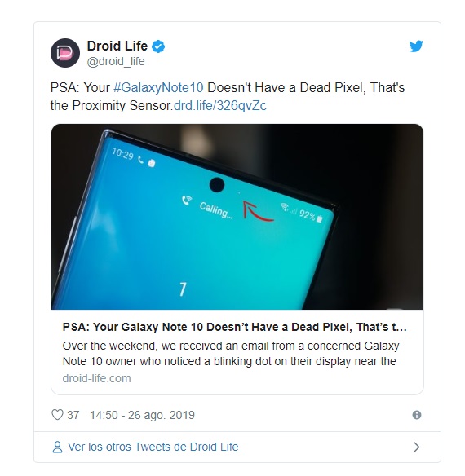This screenshot has width=465, height=476.
Task: Follow the #GalaxyNote10 hashtag
Action: pyautogui.click(x=158, y=88)
